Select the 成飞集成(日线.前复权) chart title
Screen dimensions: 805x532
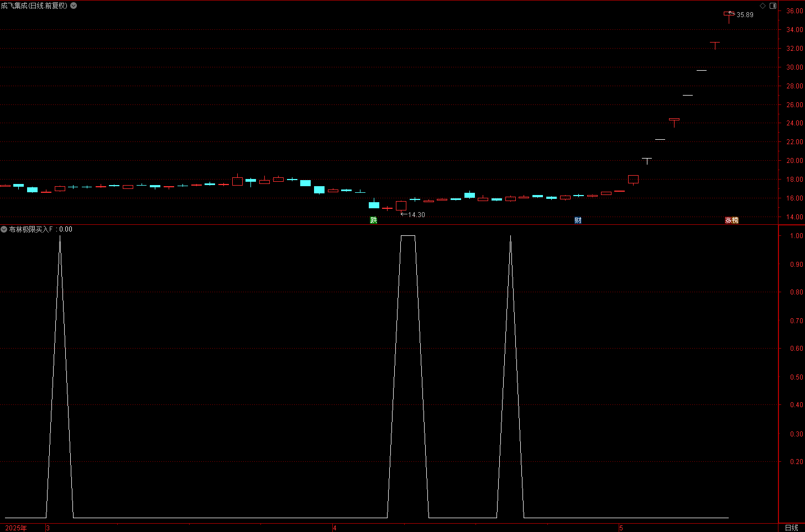point(34,6)
